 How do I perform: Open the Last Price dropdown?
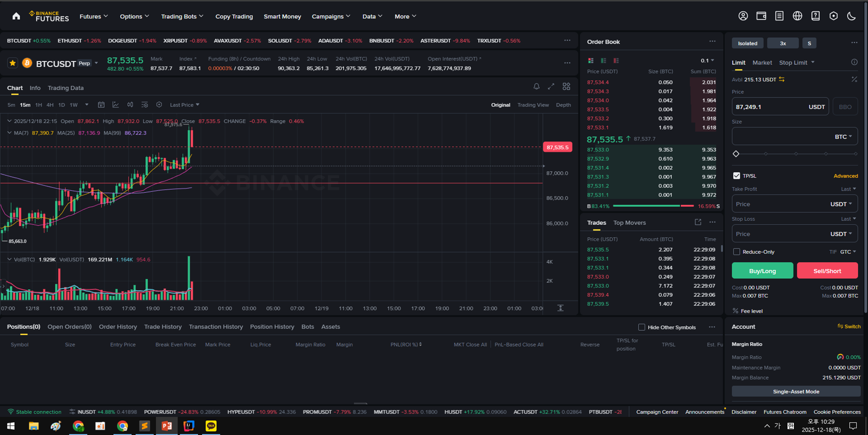click(185, 105)
